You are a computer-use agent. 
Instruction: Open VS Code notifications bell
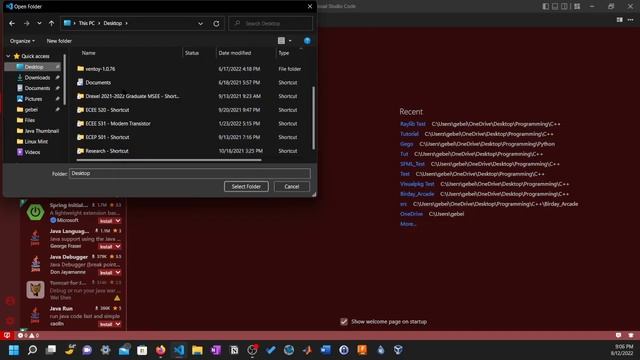coord(631,336)
